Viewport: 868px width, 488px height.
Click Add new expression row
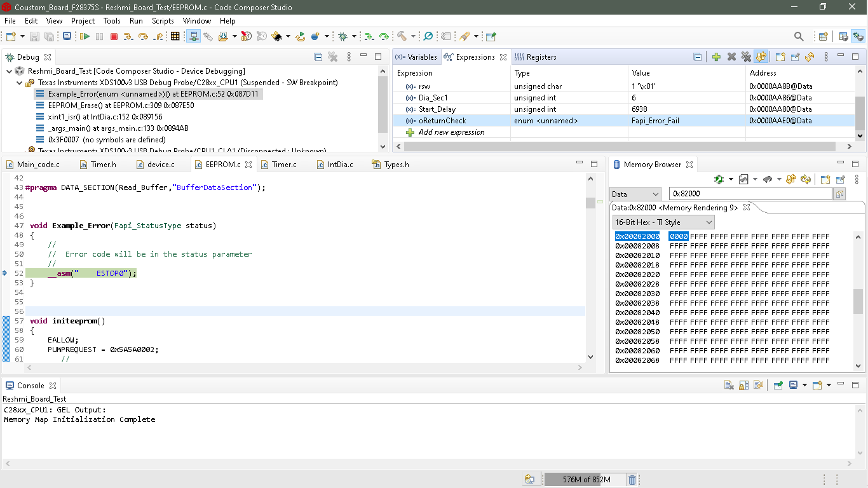pos(451,132)
